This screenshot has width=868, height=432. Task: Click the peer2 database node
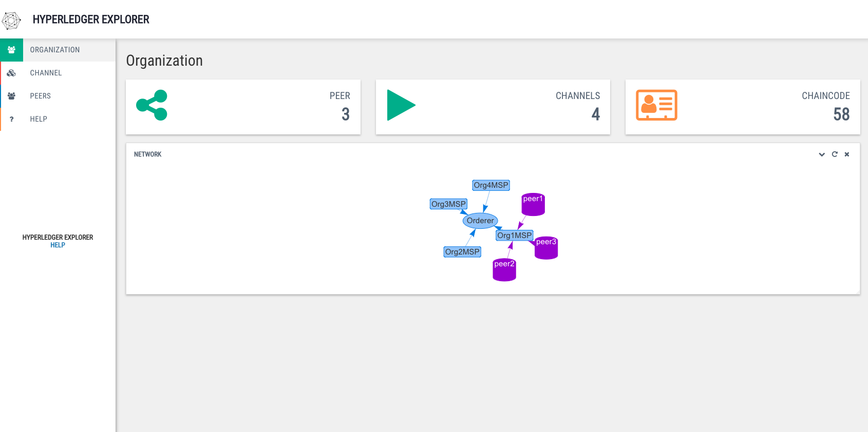coord(504,270)
